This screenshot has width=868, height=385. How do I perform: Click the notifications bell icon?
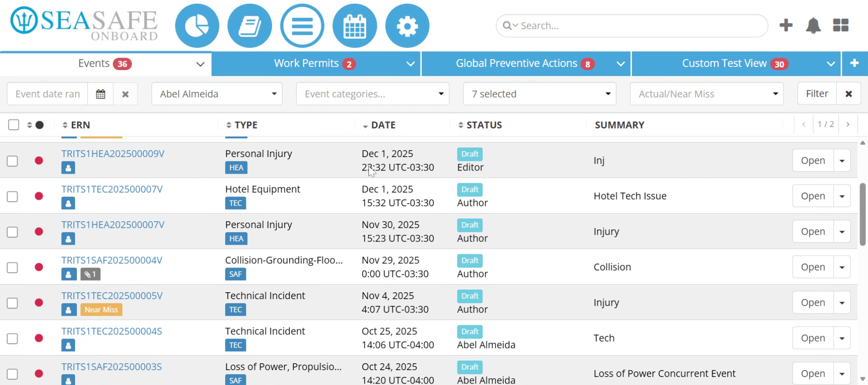[x=813, y=25]
